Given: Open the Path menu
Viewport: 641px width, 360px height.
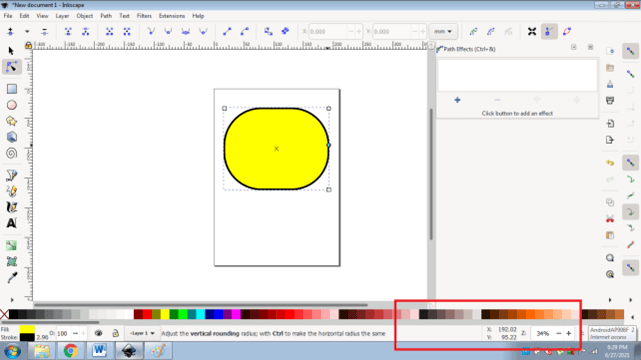Looking at the screenshot, I should click(x=106, y=16).
